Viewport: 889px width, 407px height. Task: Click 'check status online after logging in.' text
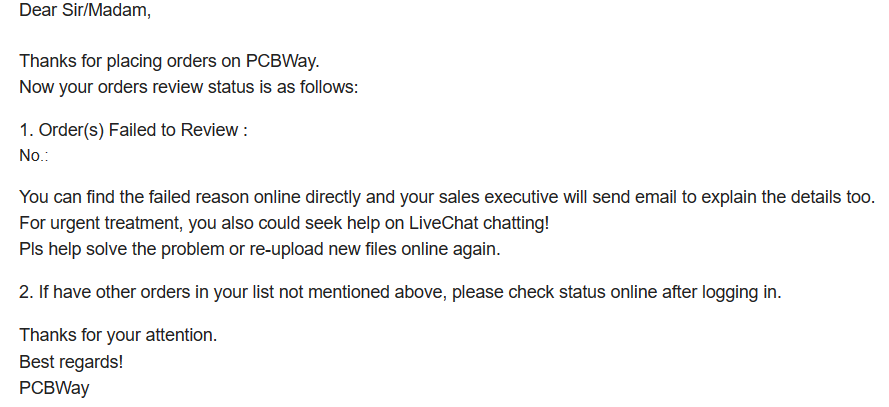(x=645, y=292)
